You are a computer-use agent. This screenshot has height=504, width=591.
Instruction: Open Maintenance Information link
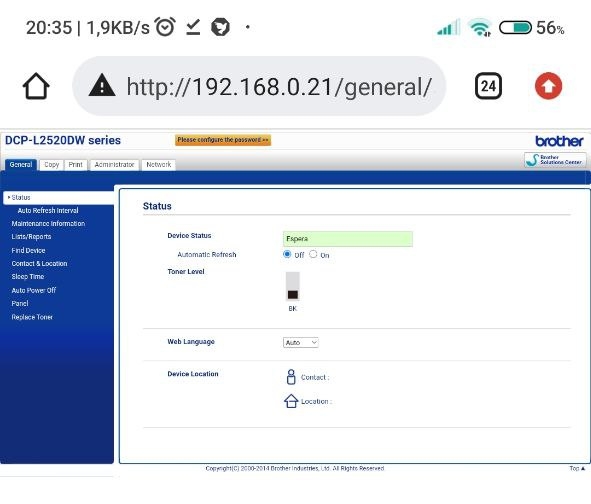tap(48, 224)
